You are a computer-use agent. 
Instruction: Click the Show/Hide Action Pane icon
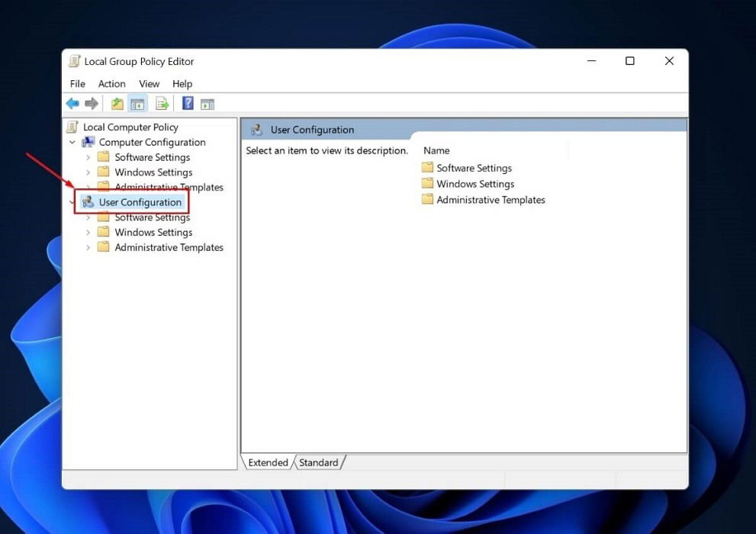click(x=207, y=103)
